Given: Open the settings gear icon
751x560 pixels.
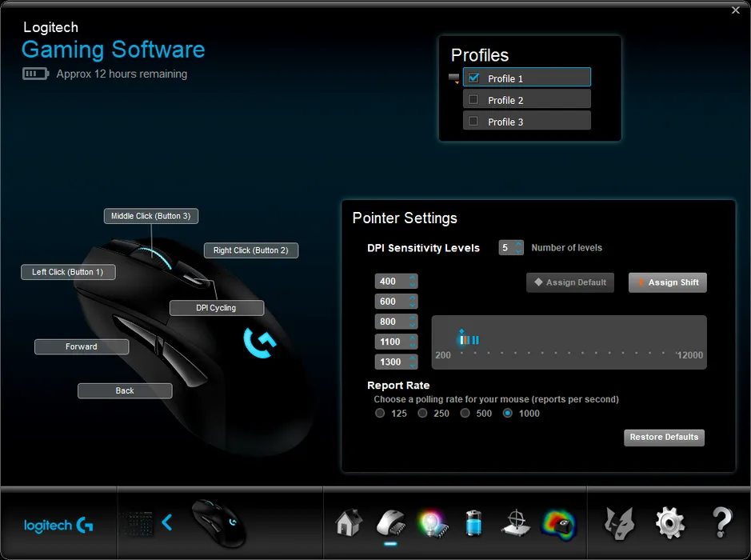Looking at the screenshot, I should tap(669, 523).
